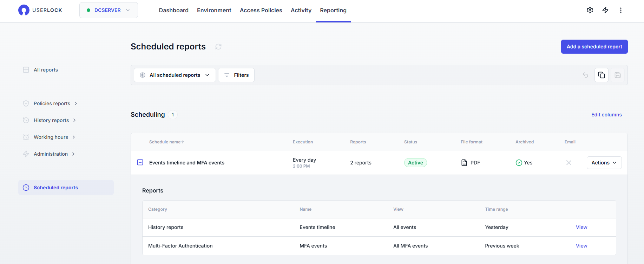Click the save view icon in filter bar
This screenshot has width=644, height=264.
tap(618, 75)
